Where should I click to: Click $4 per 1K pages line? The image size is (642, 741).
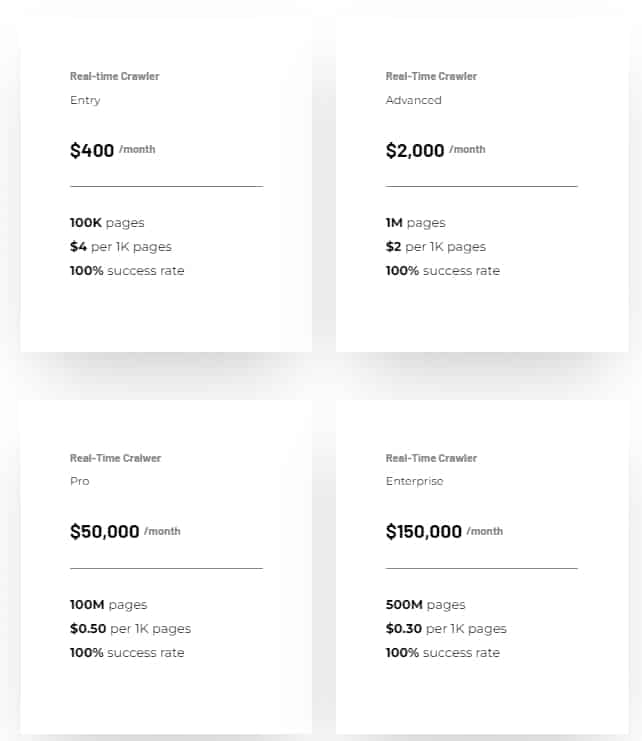click(x=121, y=247)
